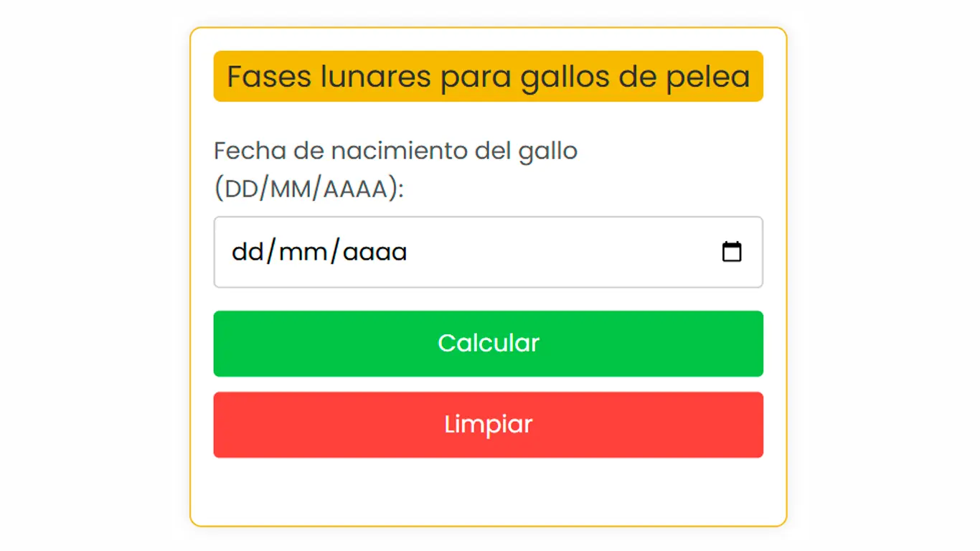Viewport: 980px width, 551px height.
Task: Reset the date field using Limpiar
Action: [x=488, y=425]
